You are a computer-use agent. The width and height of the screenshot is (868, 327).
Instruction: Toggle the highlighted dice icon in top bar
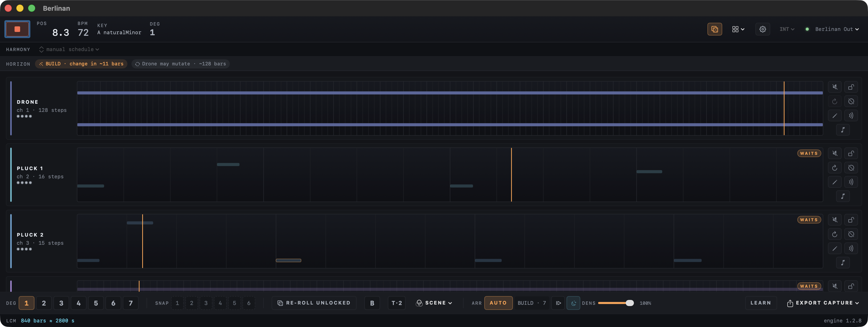pyautogui.click(x=714, y=29)
